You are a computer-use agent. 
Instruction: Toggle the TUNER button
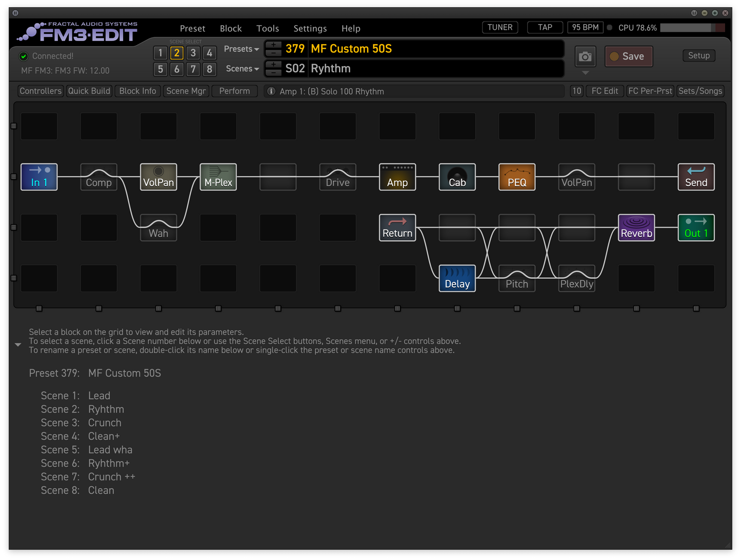500,28
